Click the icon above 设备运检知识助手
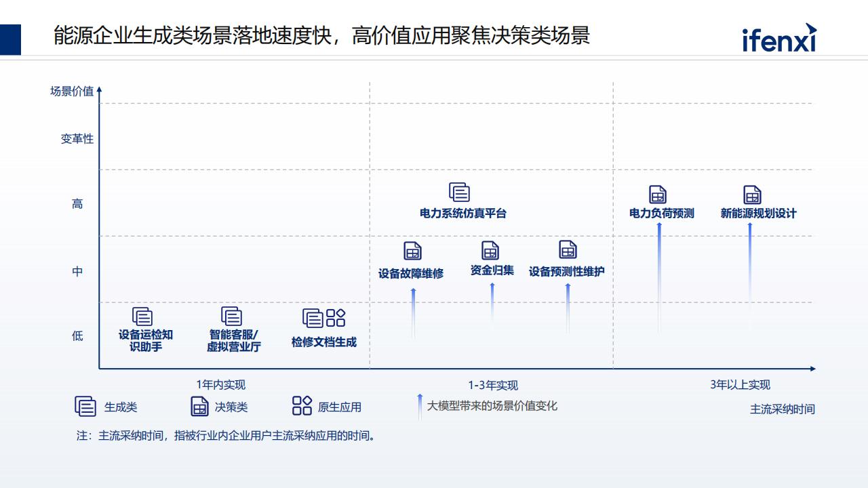 (142, 316)
